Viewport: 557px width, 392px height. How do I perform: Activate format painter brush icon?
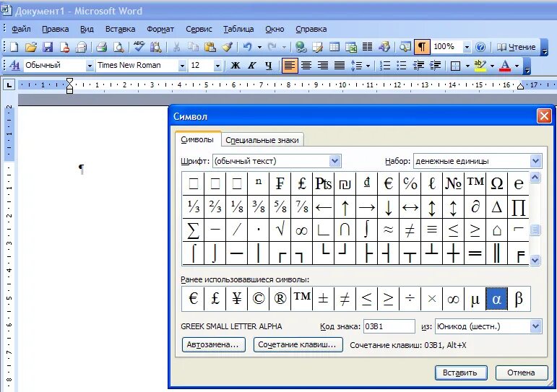click(228, 47)
